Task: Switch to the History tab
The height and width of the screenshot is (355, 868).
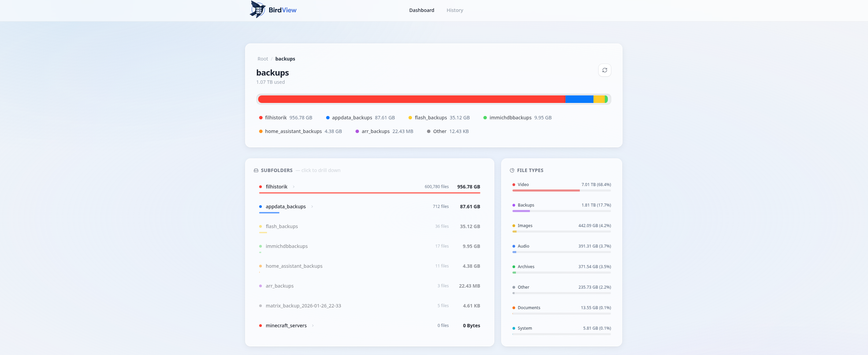Action: tap(455, 10)
